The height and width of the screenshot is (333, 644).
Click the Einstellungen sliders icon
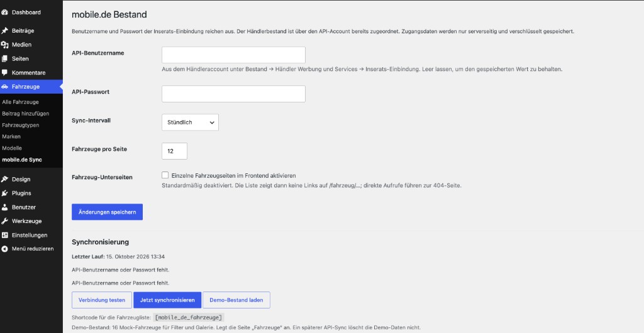[x=4, y=235]
